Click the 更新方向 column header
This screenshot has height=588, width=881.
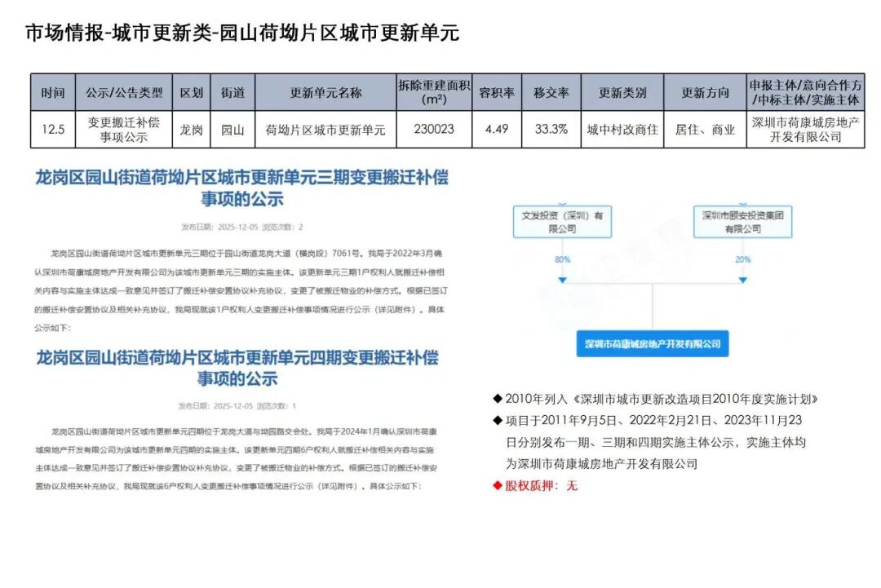pos(705,93)
